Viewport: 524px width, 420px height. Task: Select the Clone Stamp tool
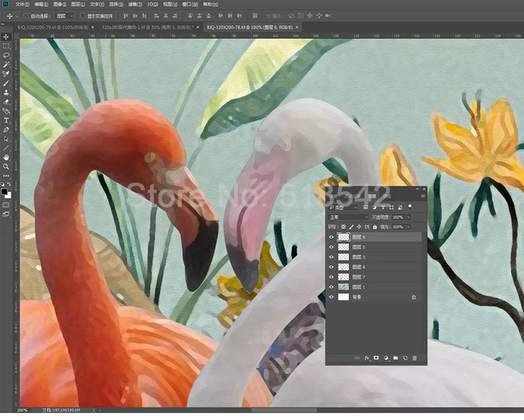coord(6,93)
